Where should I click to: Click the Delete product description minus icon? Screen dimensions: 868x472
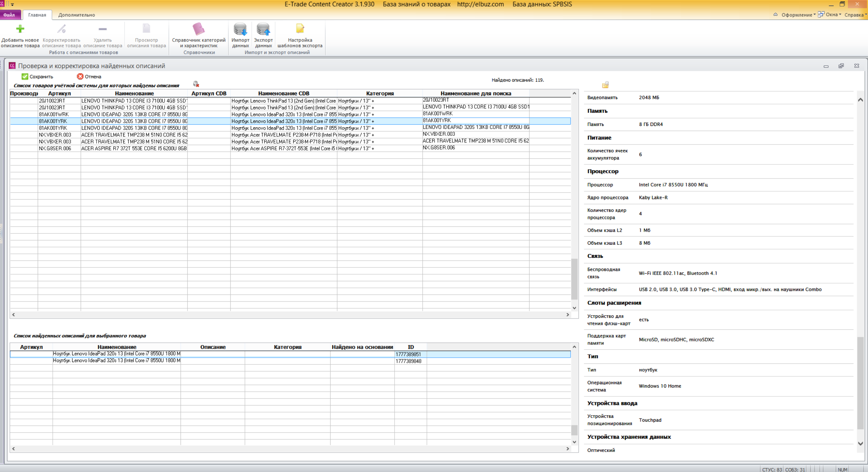point(102,29)
